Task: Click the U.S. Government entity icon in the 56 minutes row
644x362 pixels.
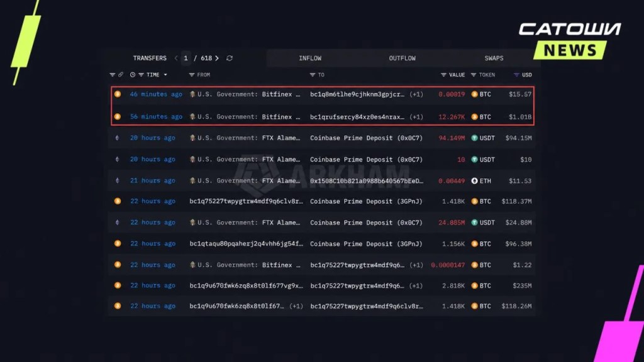Action: pos(192,116)
